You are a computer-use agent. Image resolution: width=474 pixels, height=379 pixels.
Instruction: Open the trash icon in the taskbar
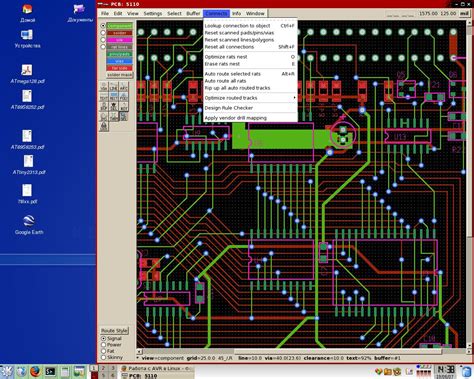tap(466, 371)
